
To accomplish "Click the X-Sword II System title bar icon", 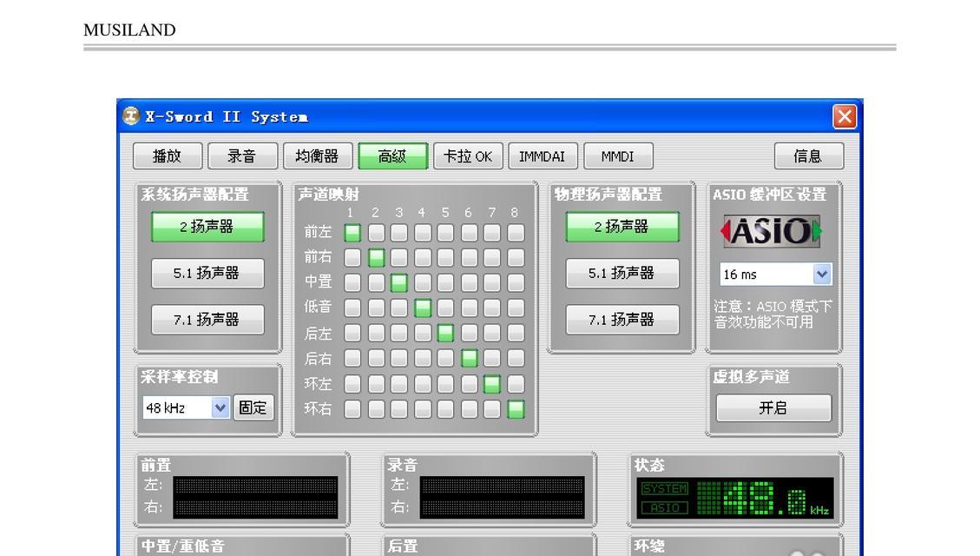I will tap(130, 116).
